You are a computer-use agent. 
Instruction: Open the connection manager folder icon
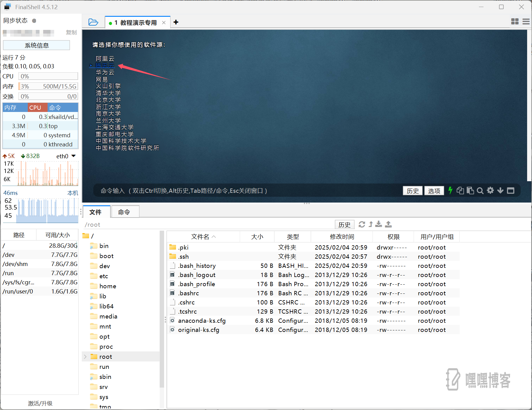pyautogui.click(x=93, y=22)
